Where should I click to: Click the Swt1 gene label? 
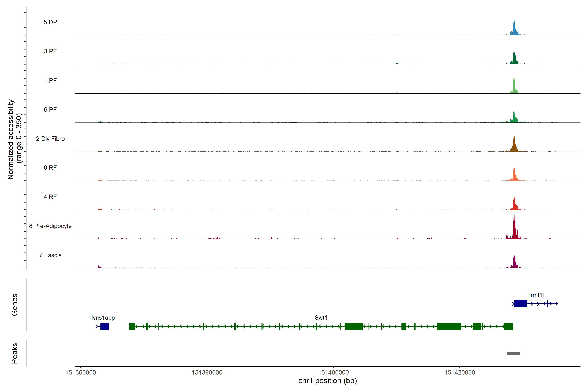[x=321, y=318]
